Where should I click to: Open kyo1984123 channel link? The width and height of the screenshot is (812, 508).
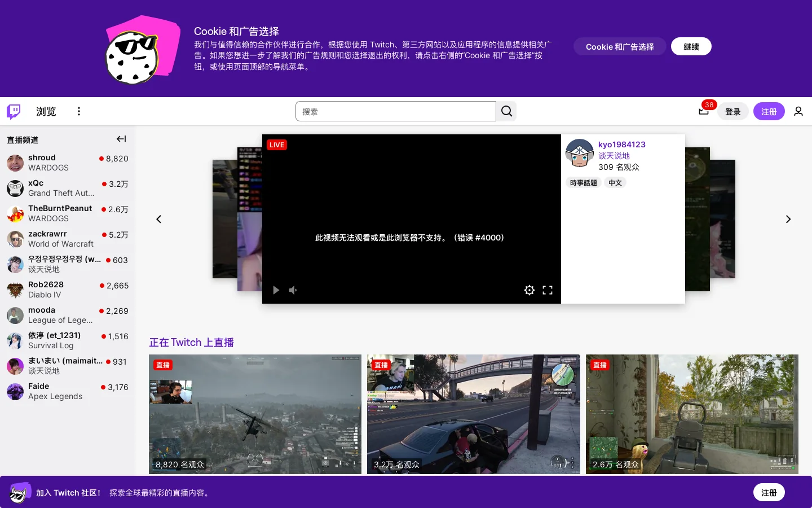coord(621,144)
